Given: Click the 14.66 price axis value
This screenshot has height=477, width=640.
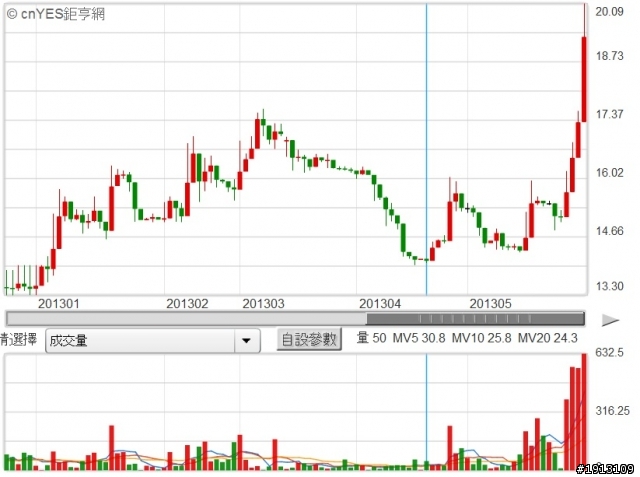Looking at the screenshot, I should tap(609, 231).
